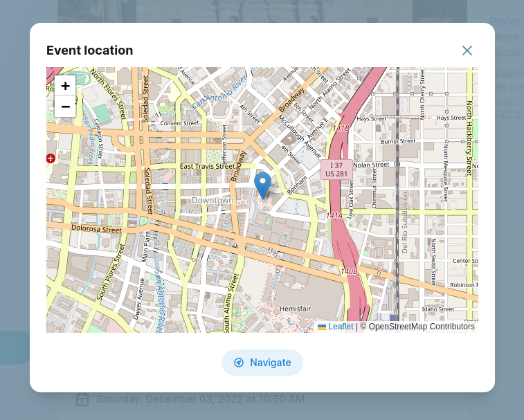Click exit 141A marker on highway
Image resolution: width=524 pixels, height=420 pixels.
click(x=334, y=216)
